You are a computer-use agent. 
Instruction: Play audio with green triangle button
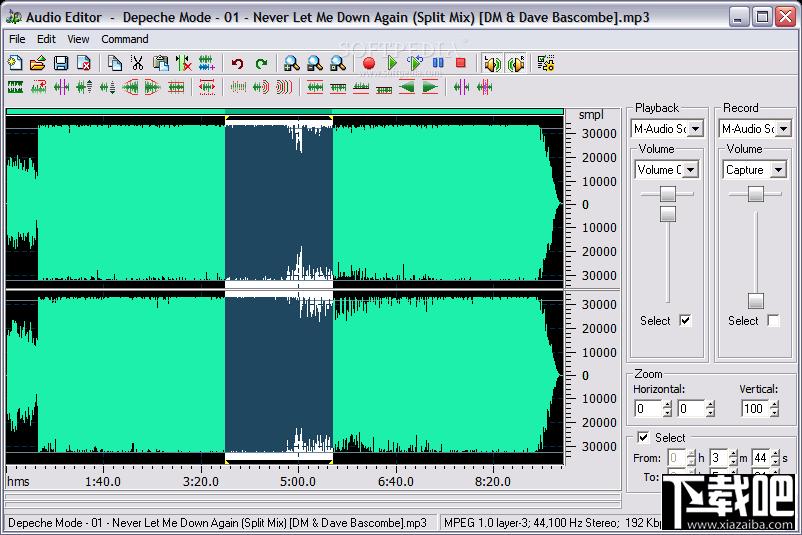coord(392,63)
